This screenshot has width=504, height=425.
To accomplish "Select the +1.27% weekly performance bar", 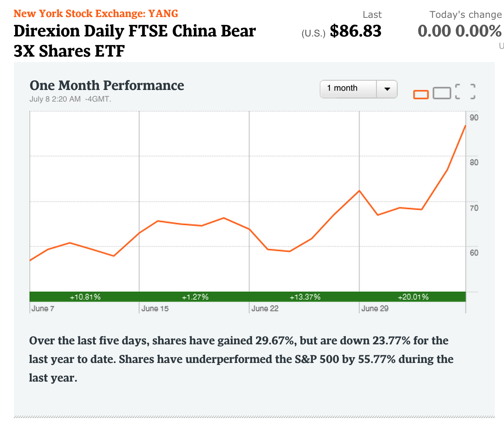I will [195, 297].
